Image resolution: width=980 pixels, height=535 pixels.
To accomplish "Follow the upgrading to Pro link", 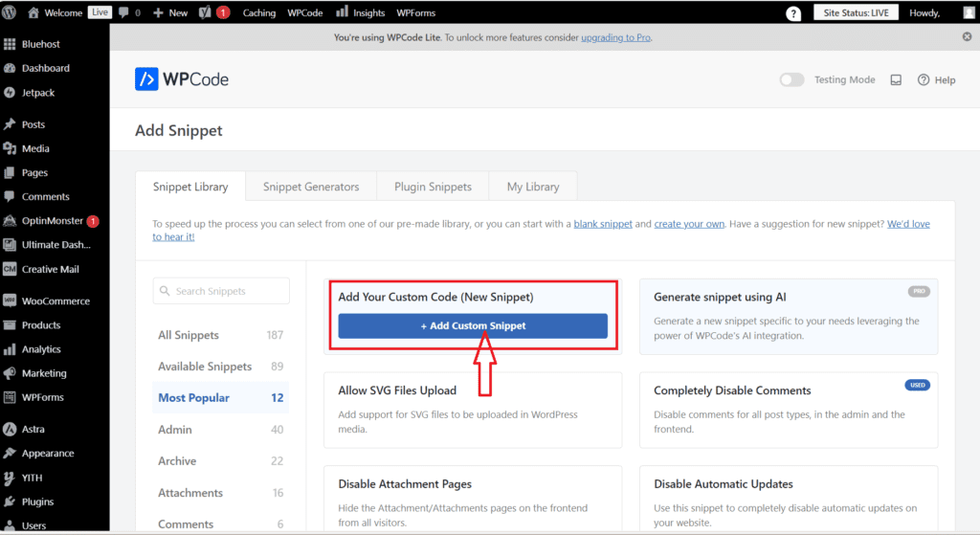I will click(615, 37).
